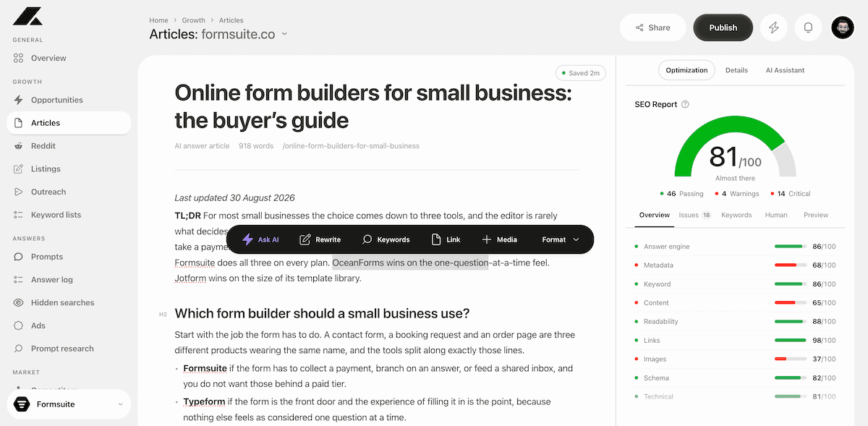Expand the Formsuite workspace switcher chevron
The image size is (868, 426).
[120, 405]
